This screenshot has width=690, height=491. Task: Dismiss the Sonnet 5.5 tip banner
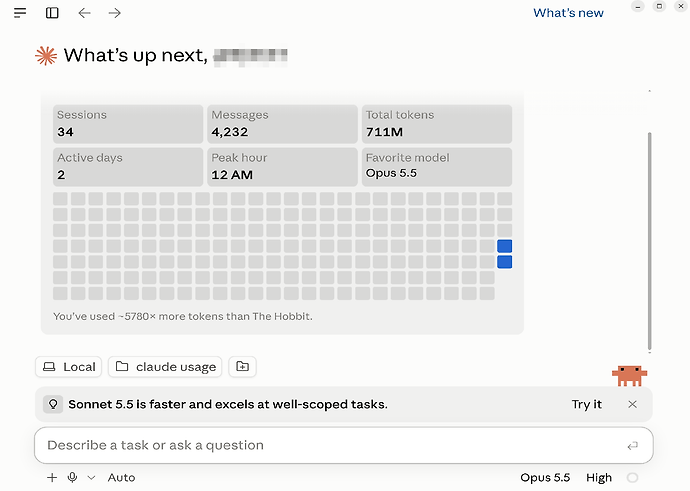(632, 404)
